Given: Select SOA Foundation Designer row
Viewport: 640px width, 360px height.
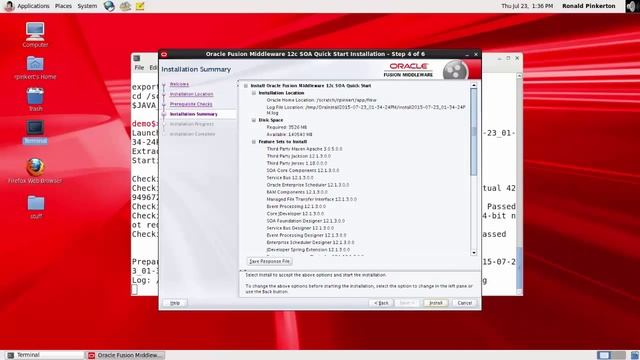Looking at the screenshot, I should point(306,221).
